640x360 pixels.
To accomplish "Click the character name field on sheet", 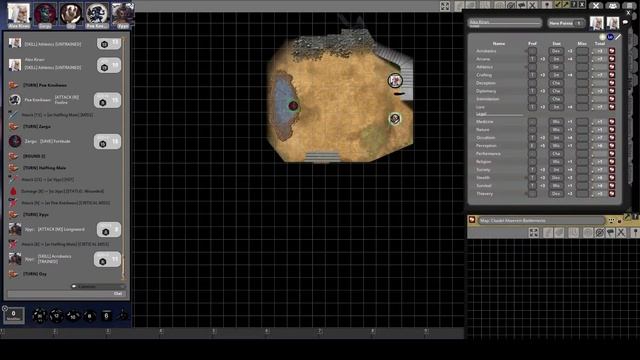I will 505,23.
